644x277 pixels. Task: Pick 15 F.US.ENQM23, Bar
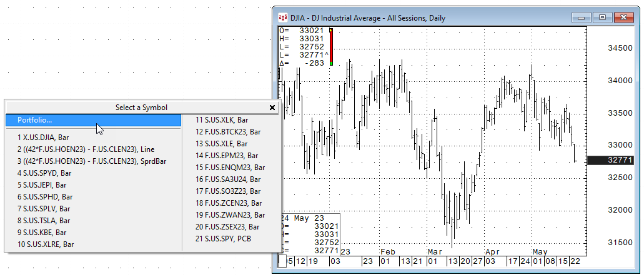click(231, 168)
